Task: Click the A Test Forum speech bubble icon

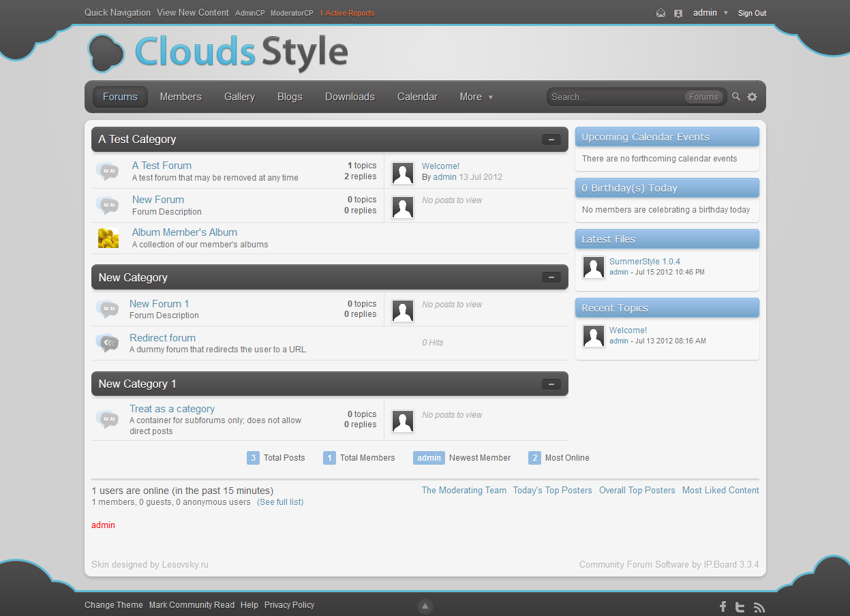Action: tap(107, 171)
